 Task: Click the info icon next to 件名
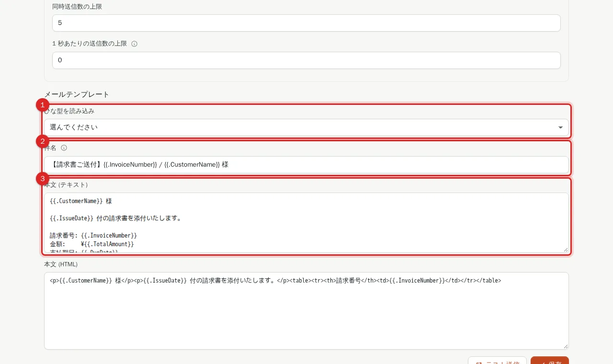point(64,148)
